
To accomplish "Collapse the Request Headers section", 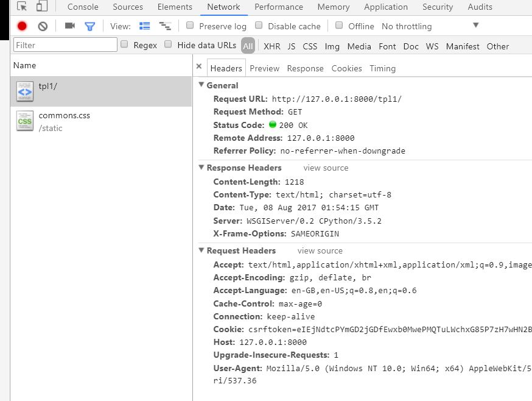I will (x=201, y=250).
